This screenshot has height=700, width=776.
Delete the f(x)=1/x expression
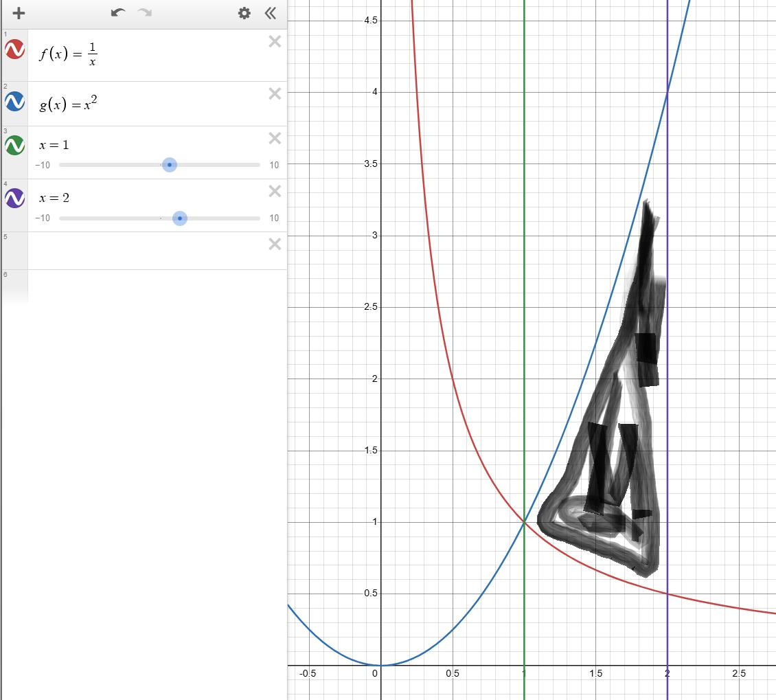(275, 42)
